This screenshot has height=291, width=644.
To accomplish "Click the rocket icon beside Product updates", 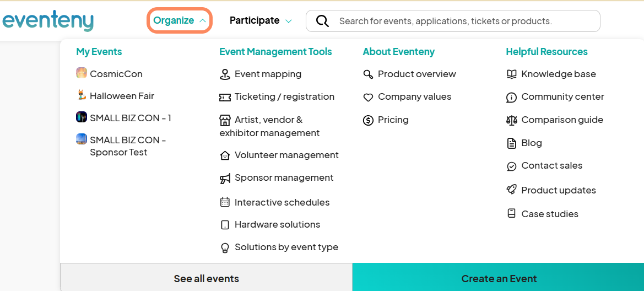I will coord(511,190).
